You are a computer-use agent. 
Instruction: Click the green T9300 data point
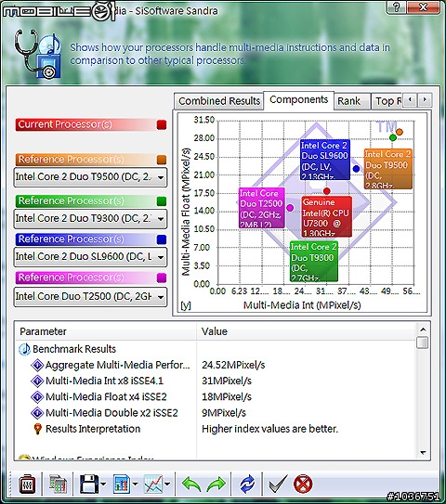393,137
